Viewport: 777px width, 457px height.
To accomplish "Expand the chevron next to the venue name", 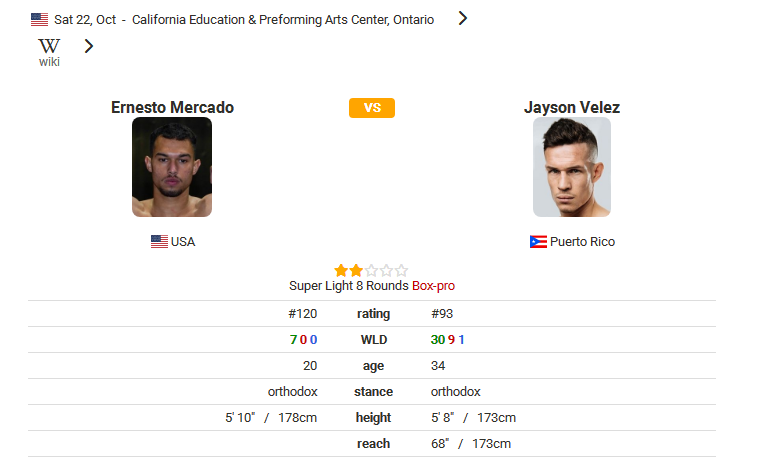I will (463, 18).
